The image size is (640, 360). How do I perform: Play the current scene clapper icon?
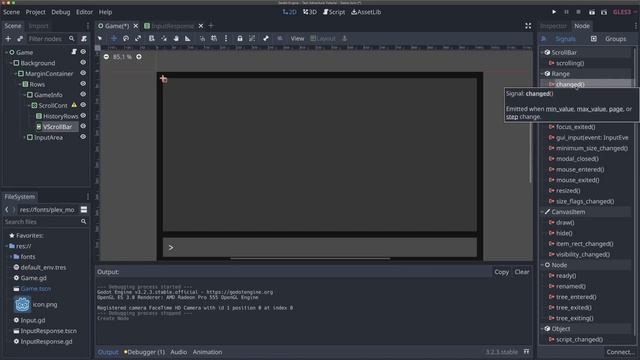point(592,12)
